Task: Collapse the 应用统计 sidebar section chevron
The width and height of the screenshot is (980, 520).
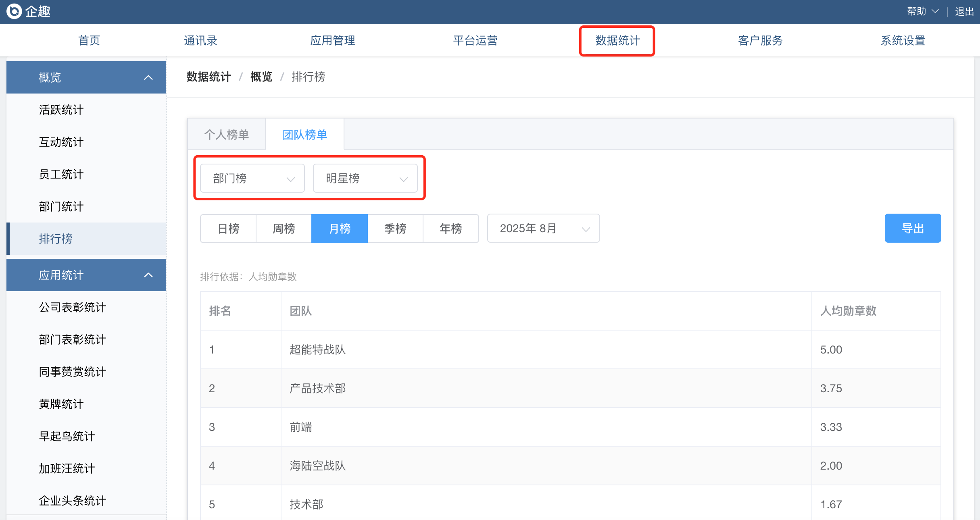Action: coord(148,275)
